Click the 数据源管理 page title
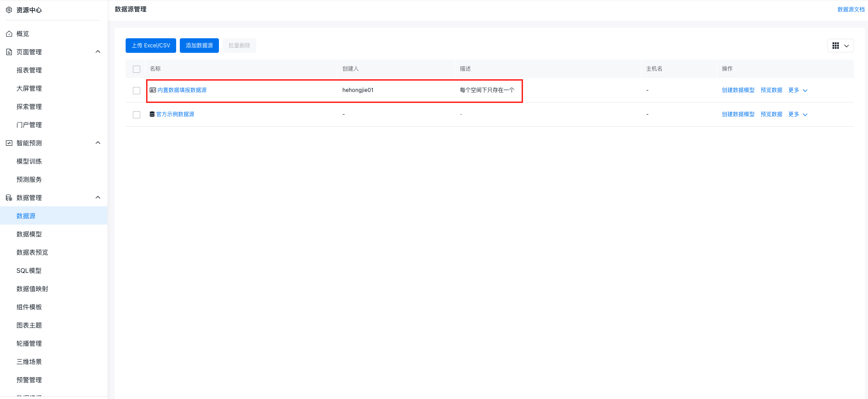The height and width of the screenshot is (399, 868). click(131, 9)
